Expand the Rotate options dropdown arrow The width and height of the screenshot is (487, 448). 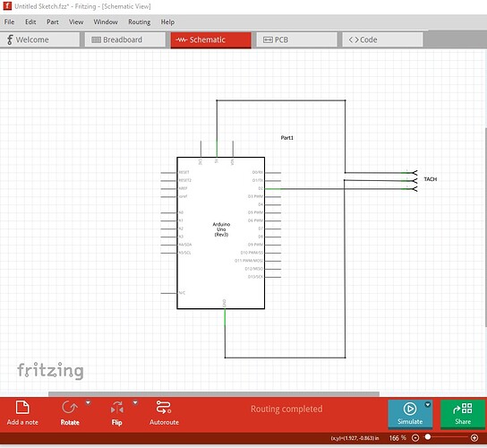[89, 403]
